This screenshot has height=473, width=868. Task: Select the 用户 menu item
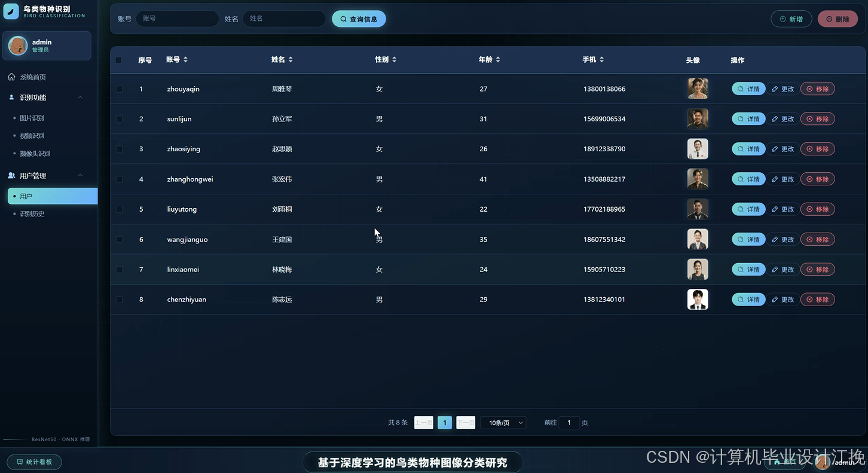coord(53,196)
